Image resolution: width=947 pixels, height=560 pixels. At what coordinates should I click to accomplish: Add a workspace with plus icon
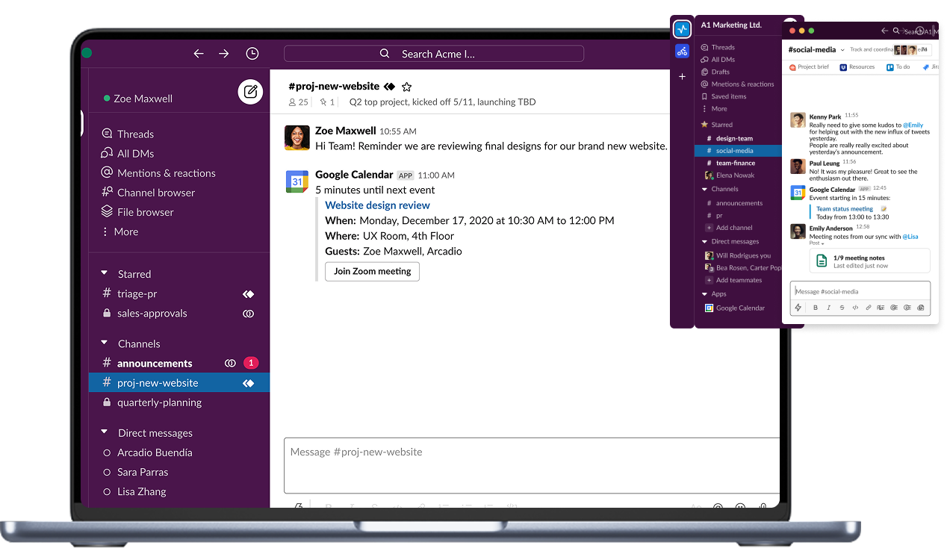pyautogui.click(x=682, y=77)
